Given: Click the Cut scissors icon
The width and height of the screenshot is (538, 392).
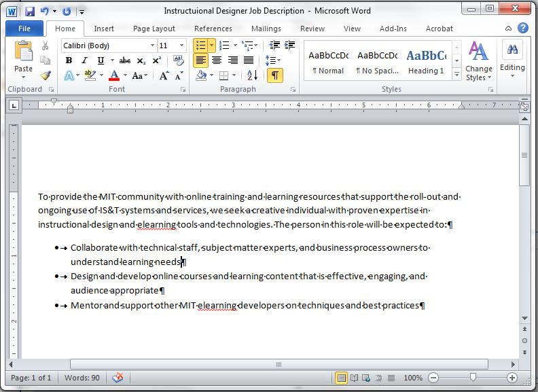Looking at the screenshot, I should pyautogui.click(x=46, y=46).
